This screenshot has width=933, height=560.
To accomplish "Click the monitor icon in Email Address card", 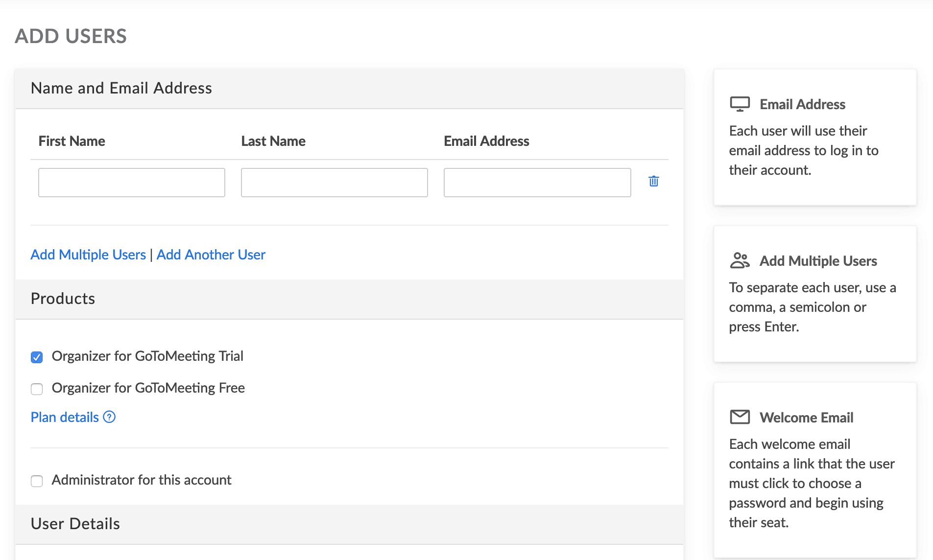I will point(740,104).
